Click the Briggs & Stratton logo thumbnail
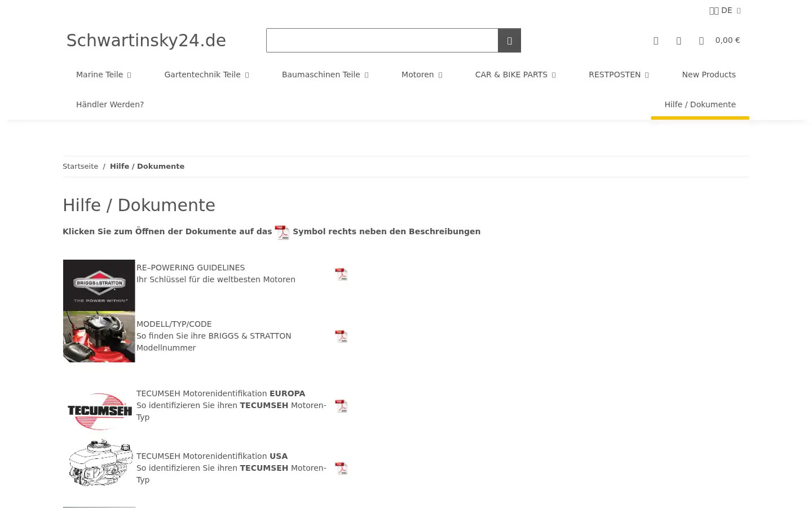 99,285
